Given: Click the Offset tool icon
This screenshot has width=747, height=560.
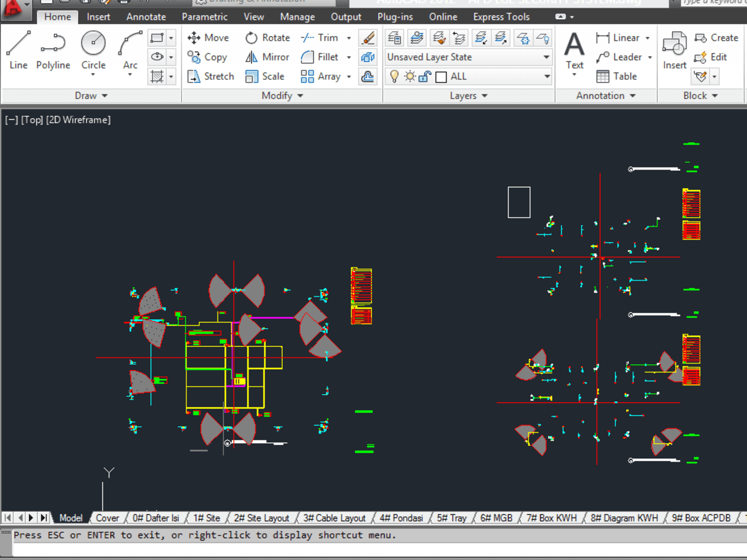Looking at the screenshot, I should point(368,77).
